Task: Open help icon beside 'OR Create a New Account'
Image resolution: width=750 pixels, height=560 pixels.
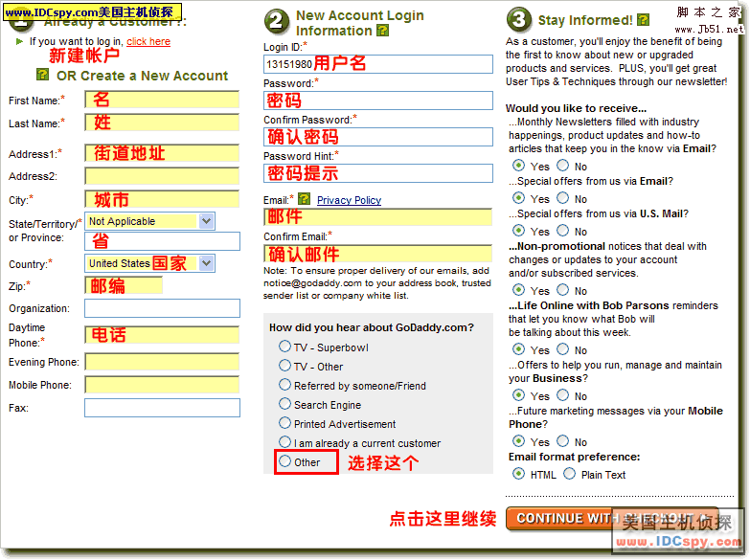Action: pyautogui.click(x=42, y=75)
